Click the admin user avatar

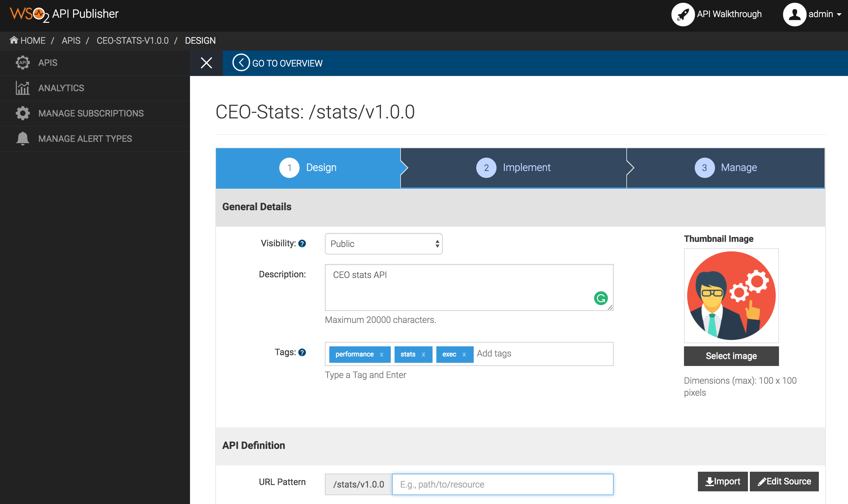click(x=795, y=14)
